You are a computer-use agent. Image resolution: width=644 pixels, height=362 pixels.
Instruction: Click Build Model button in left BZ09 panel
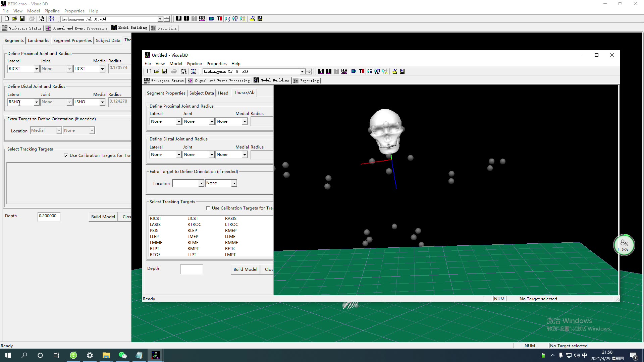[x=103, y=217]
